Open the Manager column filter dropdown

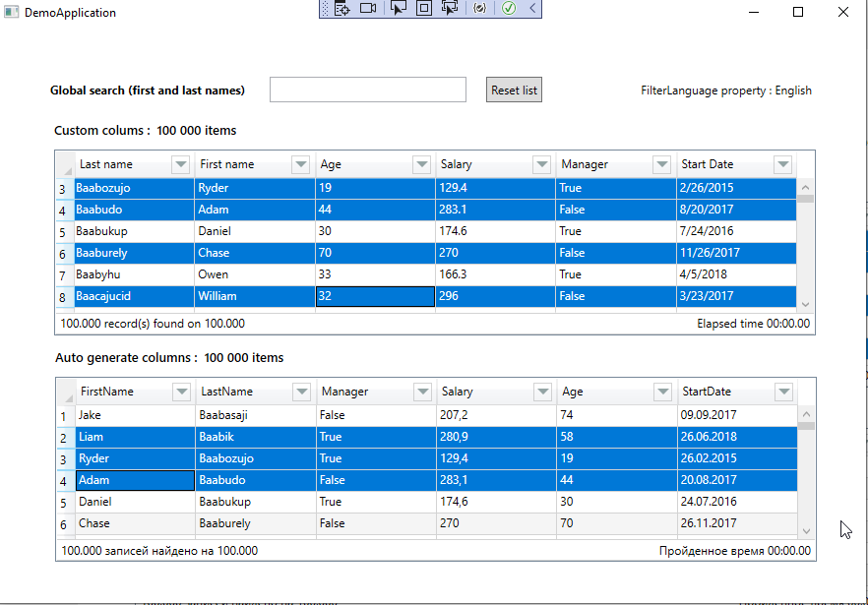click(x=662, y=164)
